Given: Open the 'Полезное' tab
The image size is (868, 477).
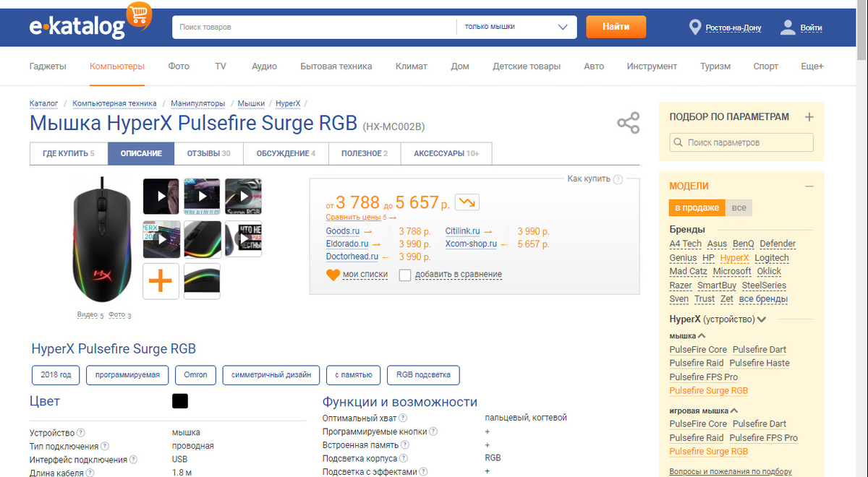Looking at the screenshot, I should coord(365,154).
